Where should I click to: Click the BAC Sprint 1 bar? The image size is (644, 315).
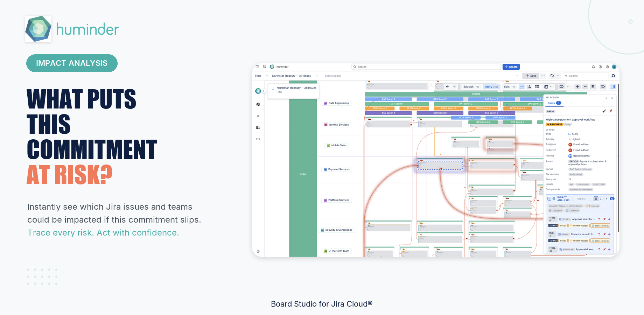(388, 99)
